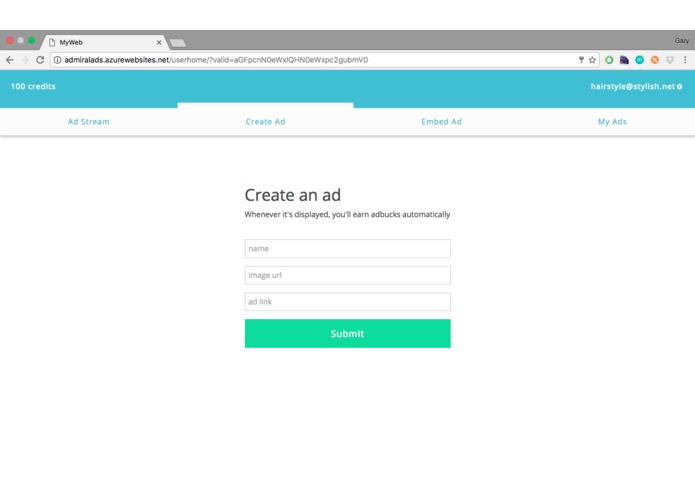This screenshot has height=494, width=695.
Task: Click the teal round extension icon
Action: 639,60
